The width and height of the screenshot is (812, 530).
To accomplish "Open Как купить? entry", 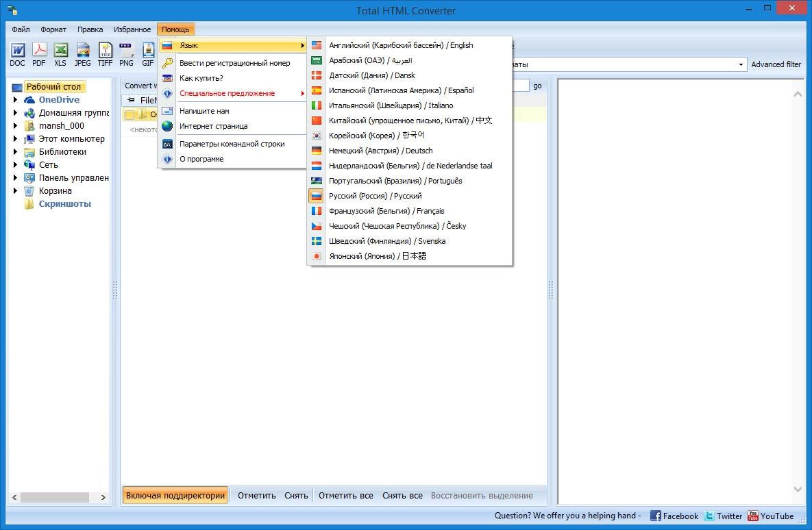I will pyautogui.click(x=232, y=77).
